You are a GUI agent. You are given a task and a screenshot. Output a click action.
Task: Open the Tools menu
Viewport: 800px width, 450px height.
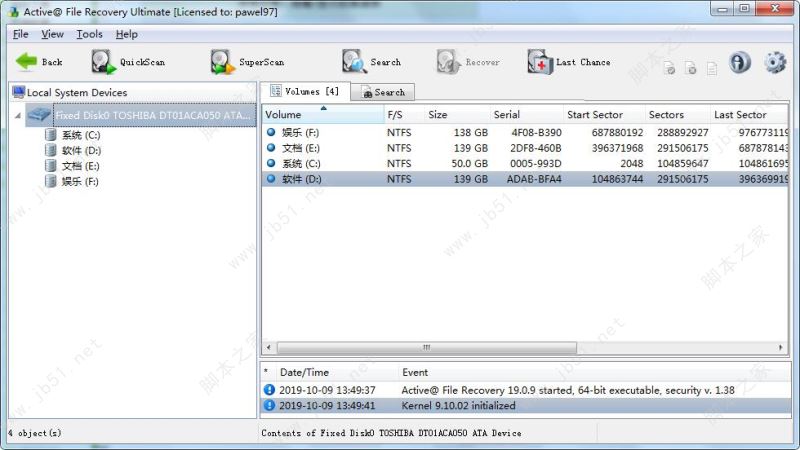(x=89, y=34)
